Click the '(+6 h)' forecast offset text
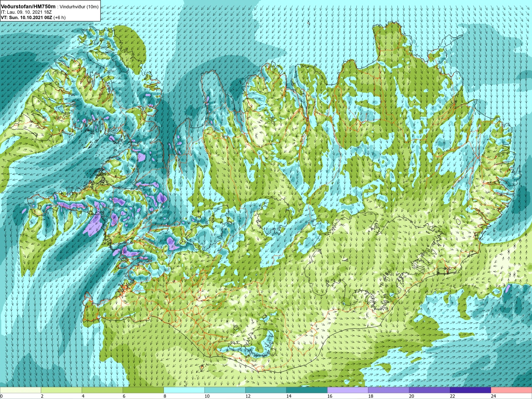 59,17
